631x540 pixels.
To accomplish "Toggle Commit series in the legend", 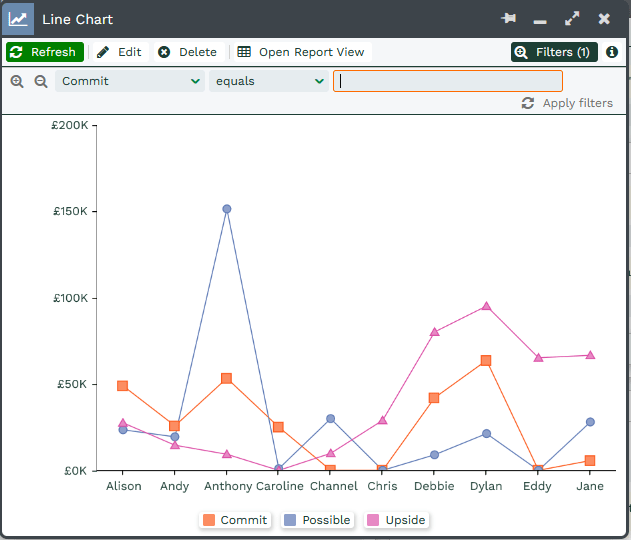I will 234,520.
